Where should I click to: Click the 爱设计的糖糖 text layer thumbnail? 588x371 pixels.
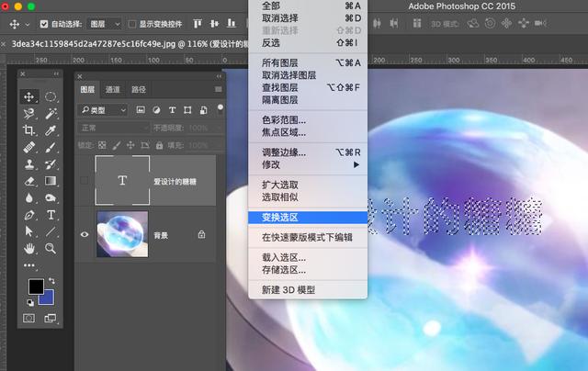pos(122,180)
